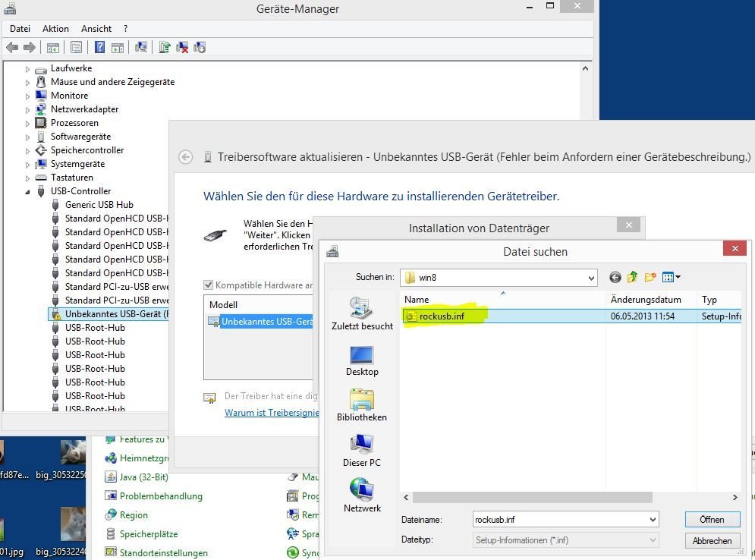The height and width of the screenshot is (560, 755).
Task: Open Netzwerk location in places sidebar
Action: click(x=362, y=496)
